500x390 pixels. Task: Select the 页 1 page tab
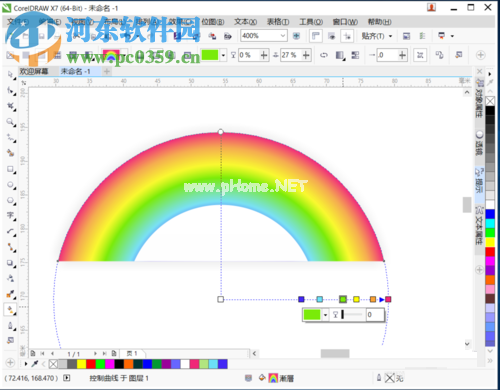[x=132, y=353]
